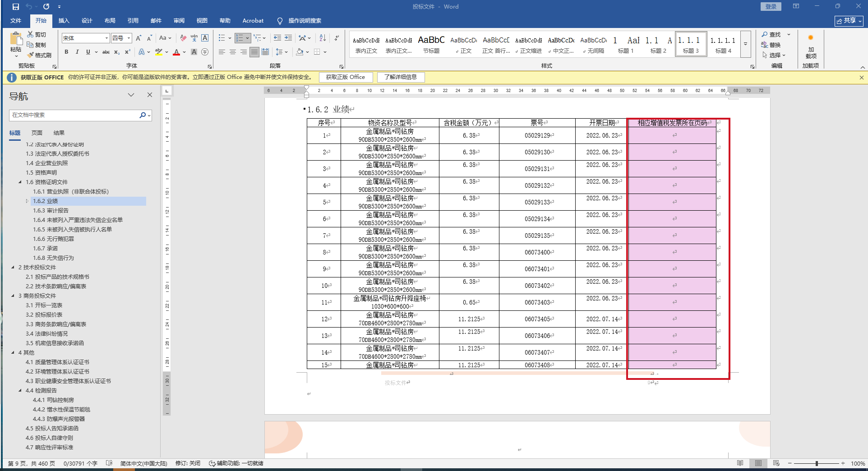The width and height of the screenshot is (868, 471).
Task: Toggle align left paragraph
Action: (222, 52)
